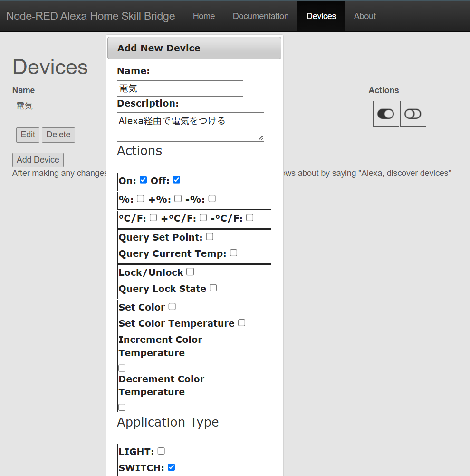Click the Add Device button
The width and height of the screenshot is (470, 476).
38,160
